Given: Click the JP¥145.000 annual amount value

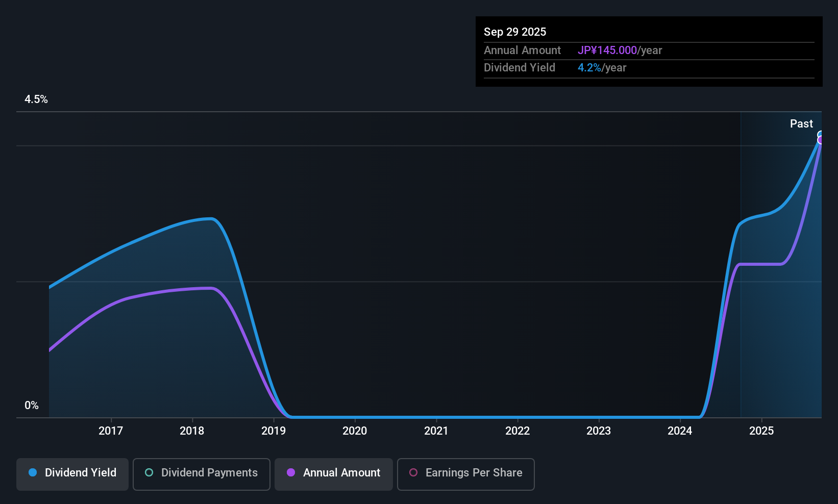Looking at the screenshot, I should [607, 51].
